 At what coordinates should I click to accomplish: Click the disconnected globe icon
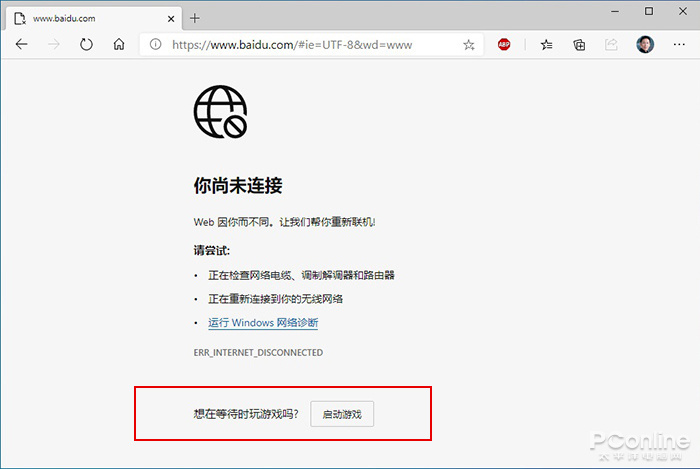(221, 112)
